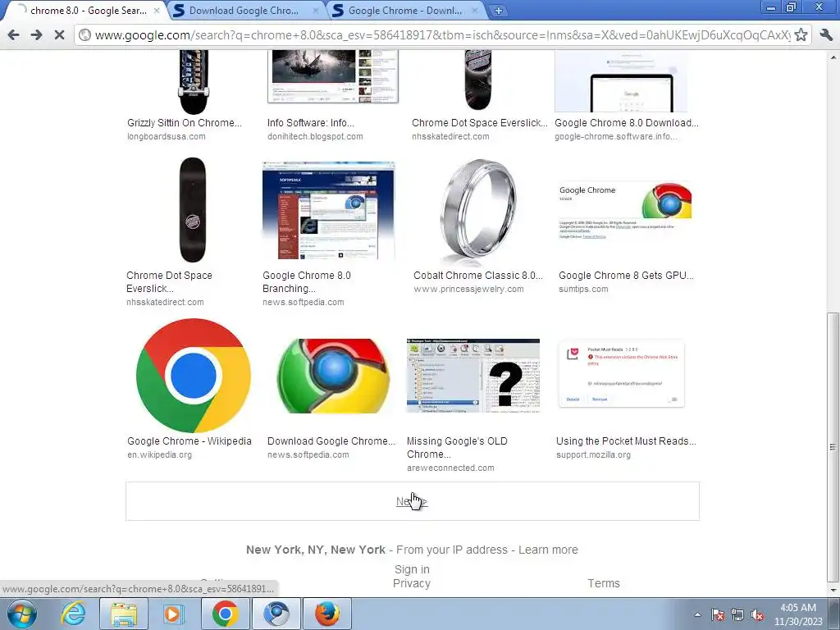
Task: Open the Info Software screenshot thumbnail
Action: (333, 76)
